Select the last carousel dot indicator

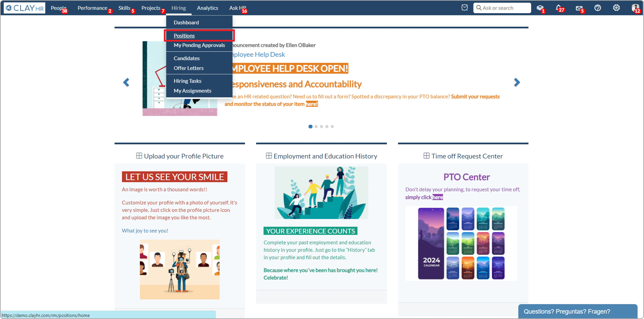[332, 126]
